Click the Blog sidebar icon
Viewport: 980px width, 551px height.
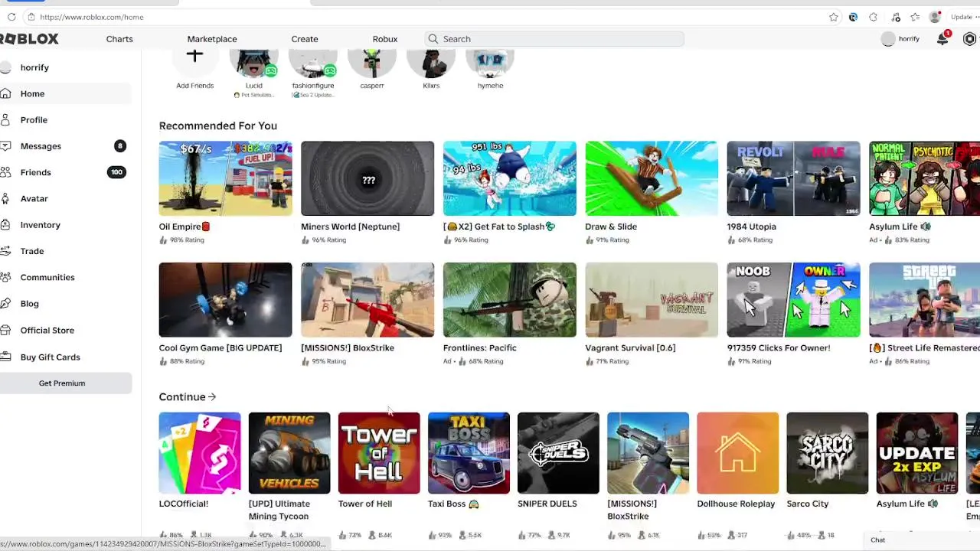click(6, 304)
